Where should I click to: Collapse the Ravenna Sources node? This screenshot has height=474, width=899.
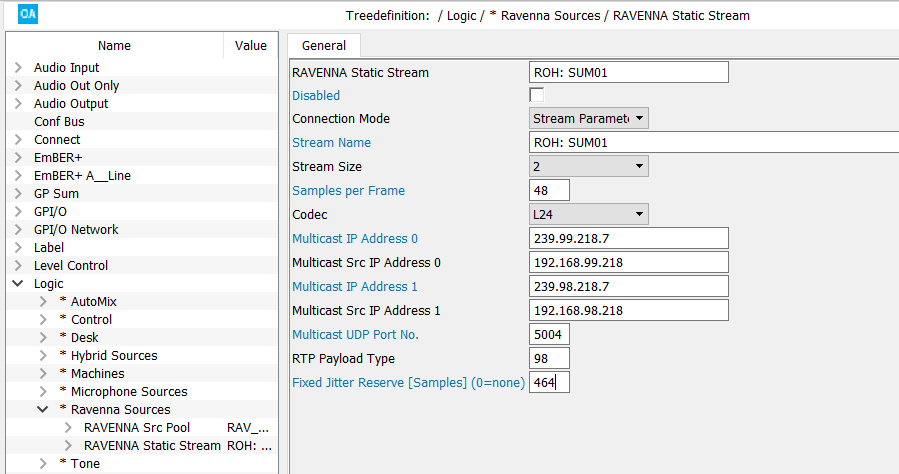tap(43, 410)
